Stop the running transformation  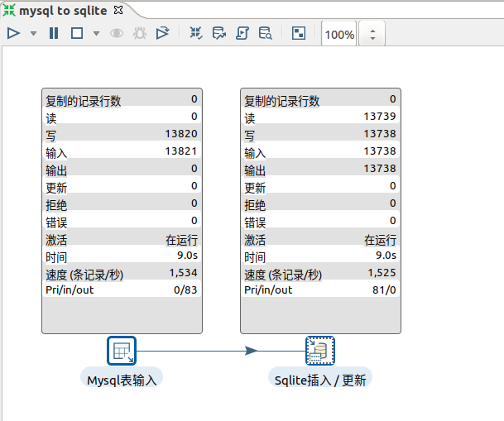(x=77, y=34)
